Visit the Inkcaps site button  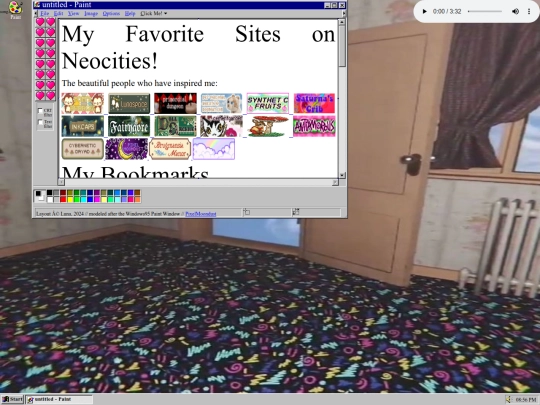click(x=83, y=126)
